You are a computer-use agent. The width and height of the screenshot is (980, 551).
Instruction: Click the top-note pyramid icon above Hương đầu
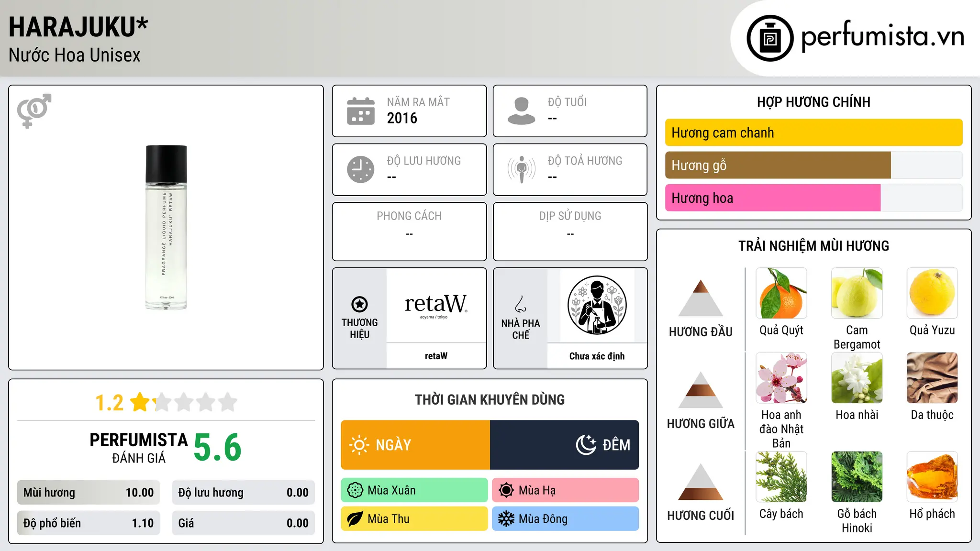coord(701,298)
